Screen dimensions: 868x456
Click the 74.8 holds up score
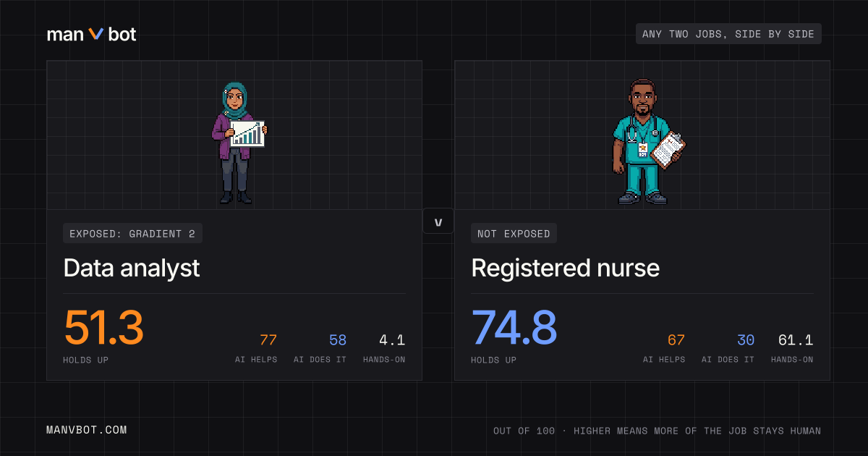pos(514,328)
